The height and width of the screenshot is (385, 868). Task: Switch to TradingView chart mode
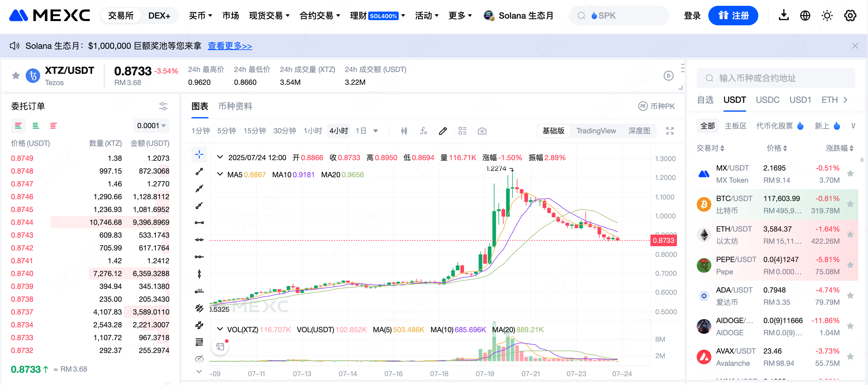[596, 131]
